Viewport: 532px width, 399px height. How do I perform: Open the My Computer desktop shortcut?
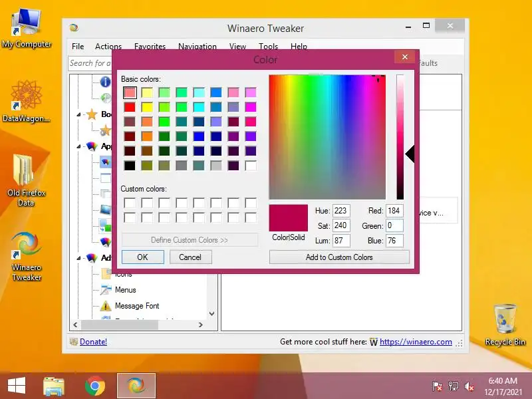pos(27,29)
